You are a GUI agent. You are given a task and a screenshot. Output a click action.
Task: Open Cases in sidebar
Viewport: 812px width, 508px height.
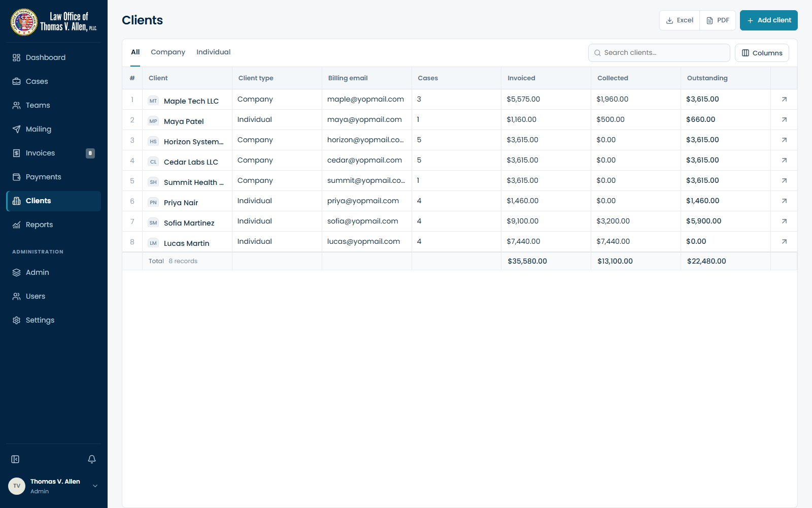(54, 81)
